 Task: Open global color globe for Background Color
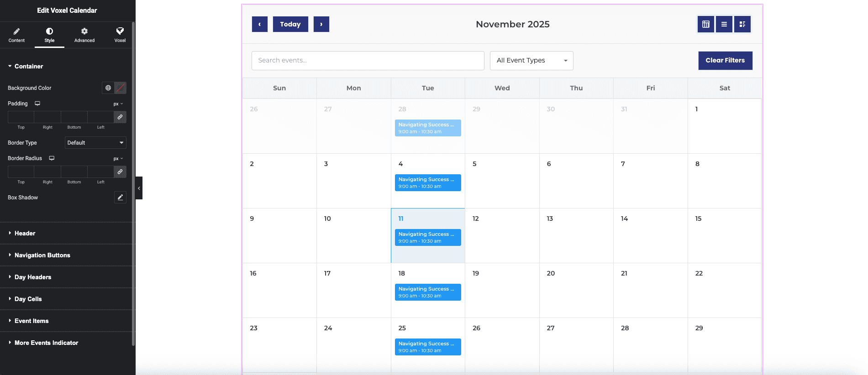click(x=108, y=88)
